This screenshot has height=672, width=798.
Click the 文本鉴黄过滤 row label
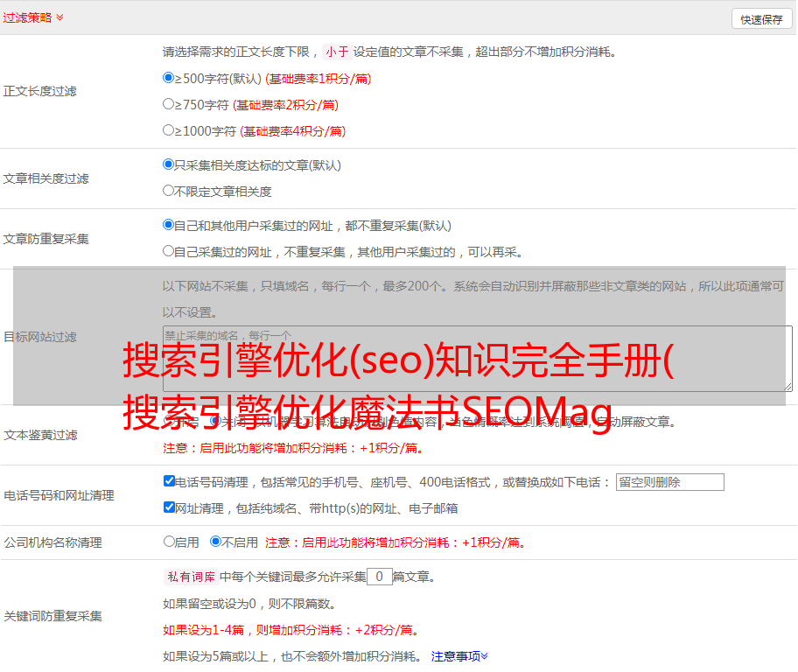(40, 435)
